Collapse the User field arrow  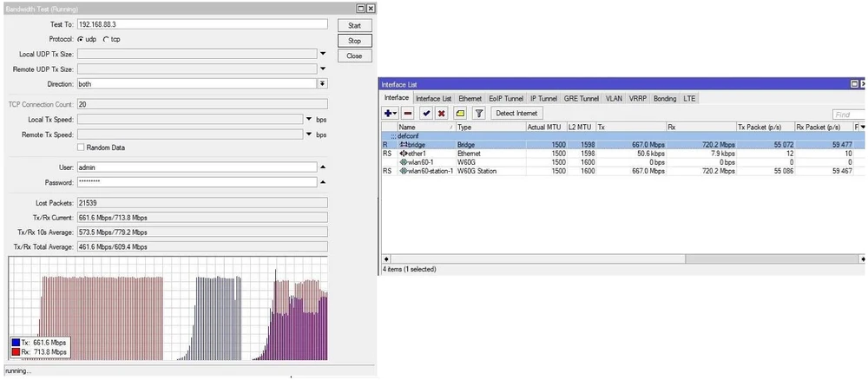323,167
